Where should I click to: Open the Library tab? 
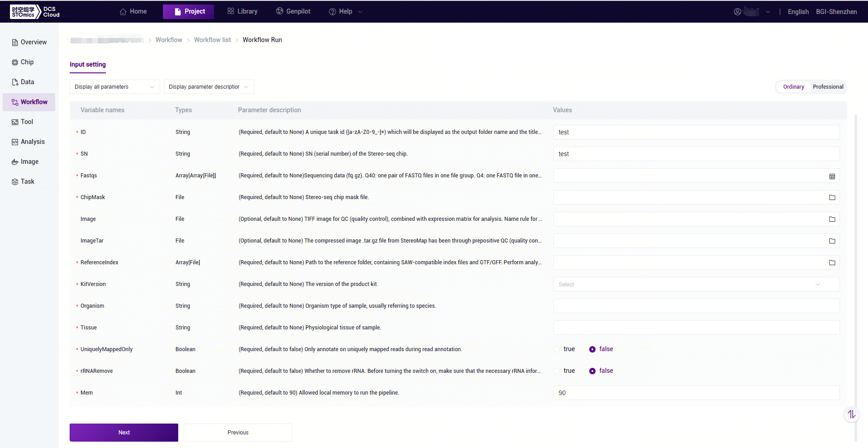click(x=243, y=12)
